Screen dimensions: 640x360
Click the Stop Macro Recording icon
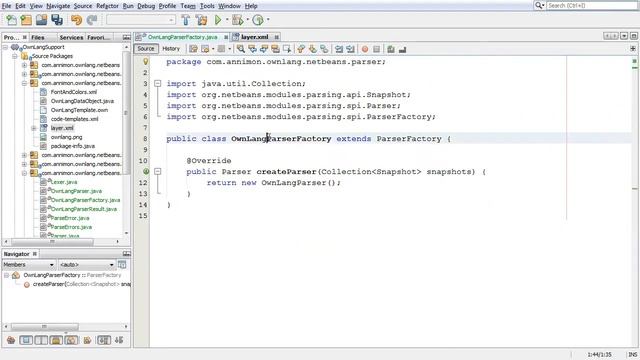coord(376,49)
